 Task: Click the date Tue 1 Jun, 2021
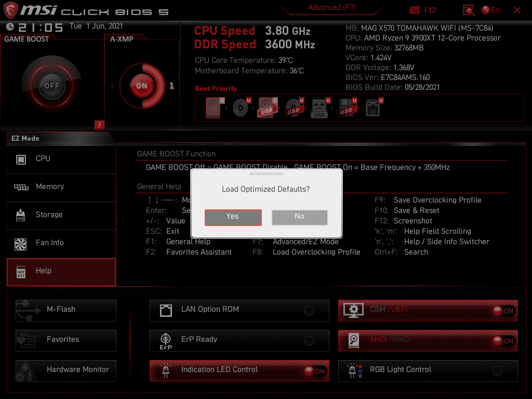pyautogui.click(x=96, y=26)
